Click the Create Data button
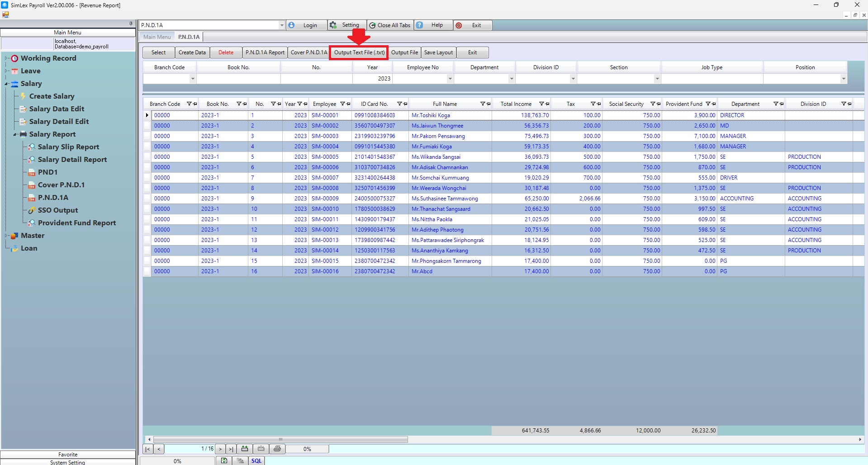The width and height of the screenshot is (868, 465). pos(192,52)
